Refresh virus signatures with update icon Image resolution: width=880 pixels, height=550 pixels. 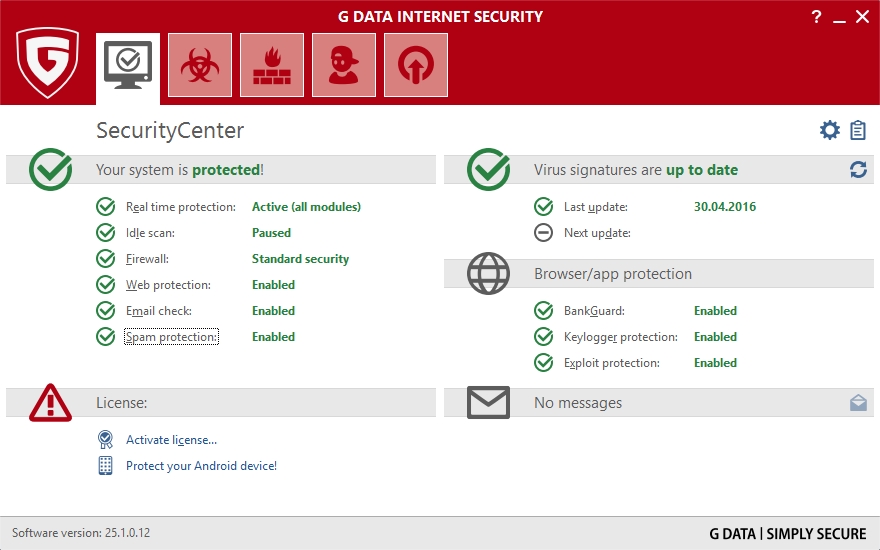tap(858, 170)
